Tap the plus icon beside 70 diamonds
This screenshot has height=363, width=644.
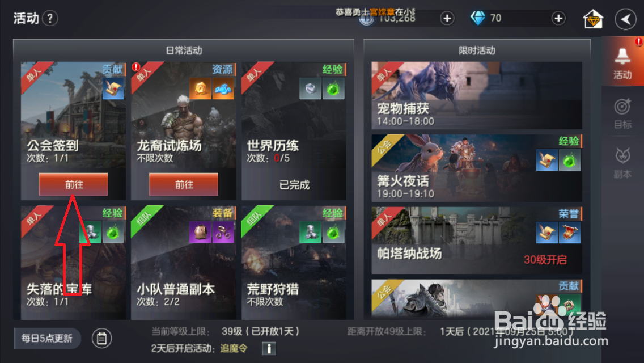coord(558,18)
